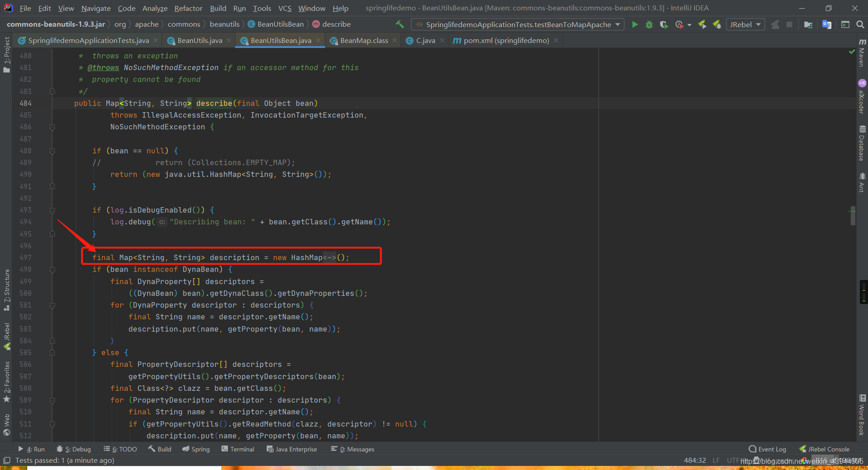Viewport: 868px width, 470px height.
Task: Switch to BeanMap.class tab
Action: click(x=364, y=41)
